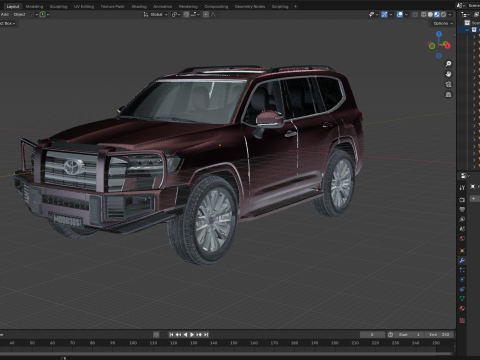Toggle preview range clock in timeline
The image size is (480, 360).
[x=390, y=334]
